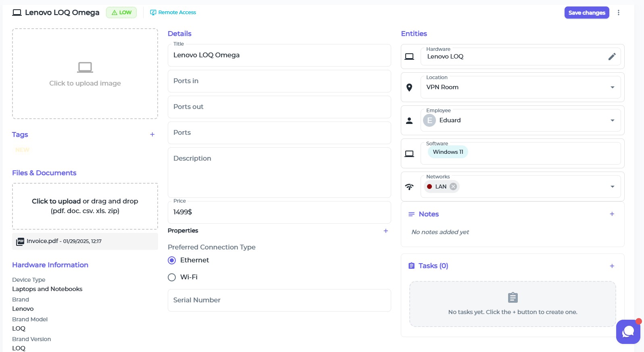Add a property with the plus icon
This screenshot has height=352, width=644.
(386, 231)
